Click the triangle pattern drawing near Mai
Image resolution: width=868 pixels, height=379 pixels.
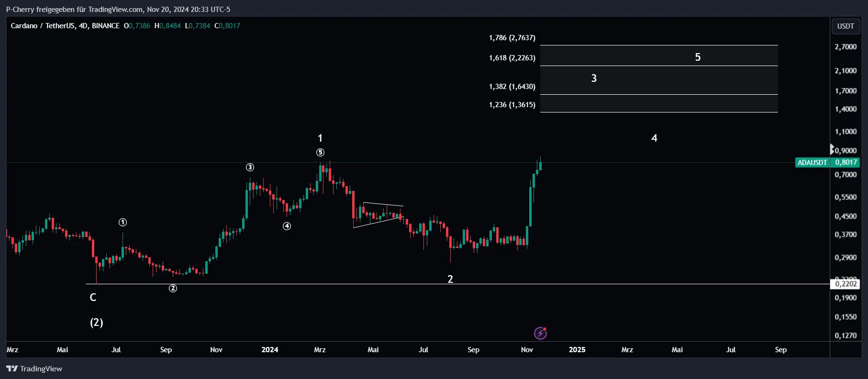click(378, 215)
